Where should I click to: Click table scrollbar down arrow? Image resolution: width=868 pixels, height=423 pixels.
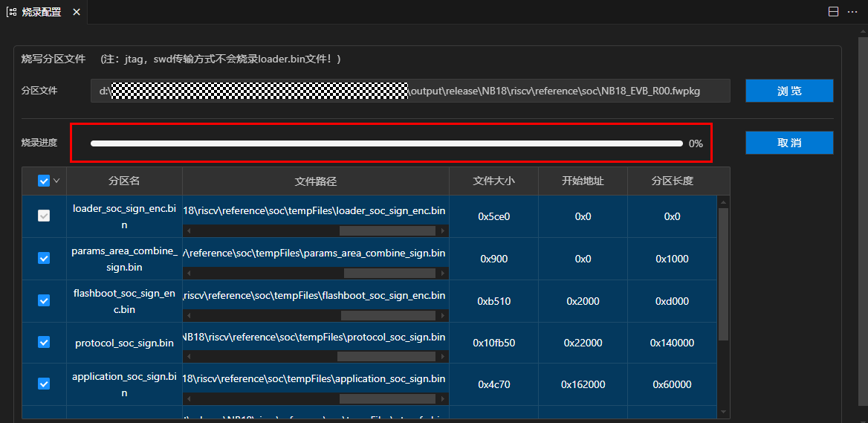coord(724,411)
